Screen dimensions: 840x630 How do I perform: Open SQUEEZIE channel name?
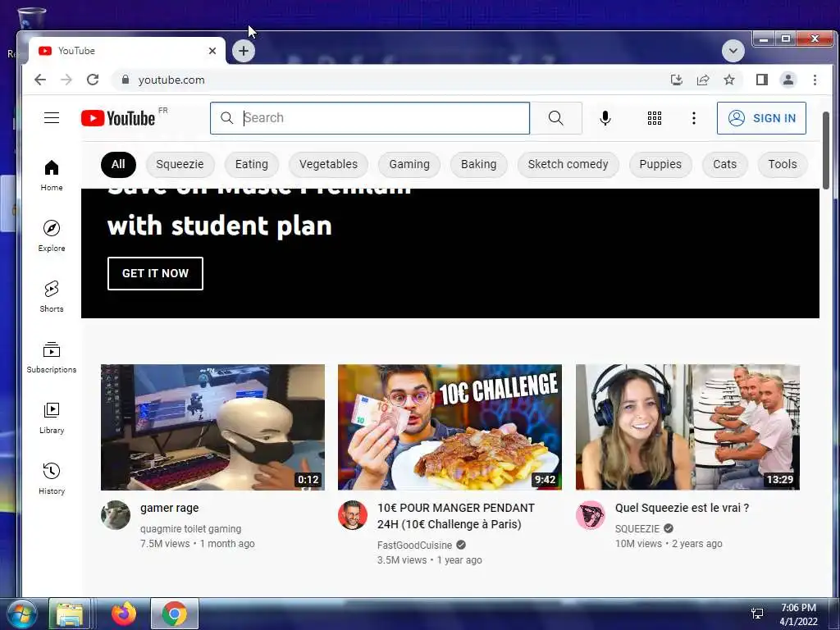tap(637, 529)
